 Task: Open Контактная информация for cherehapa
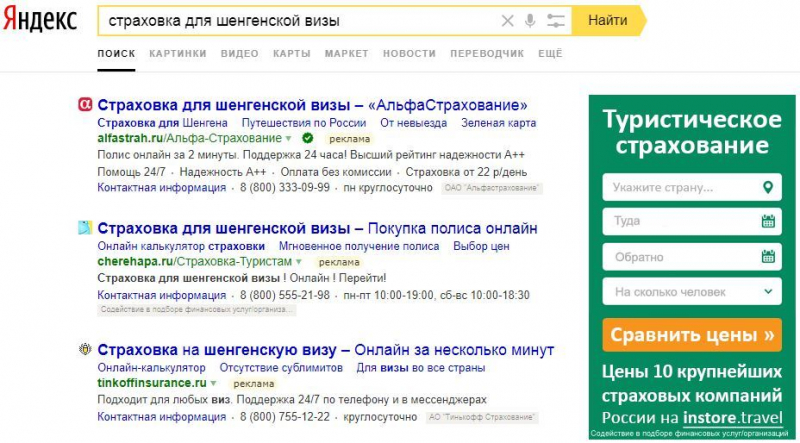[161, 295]
